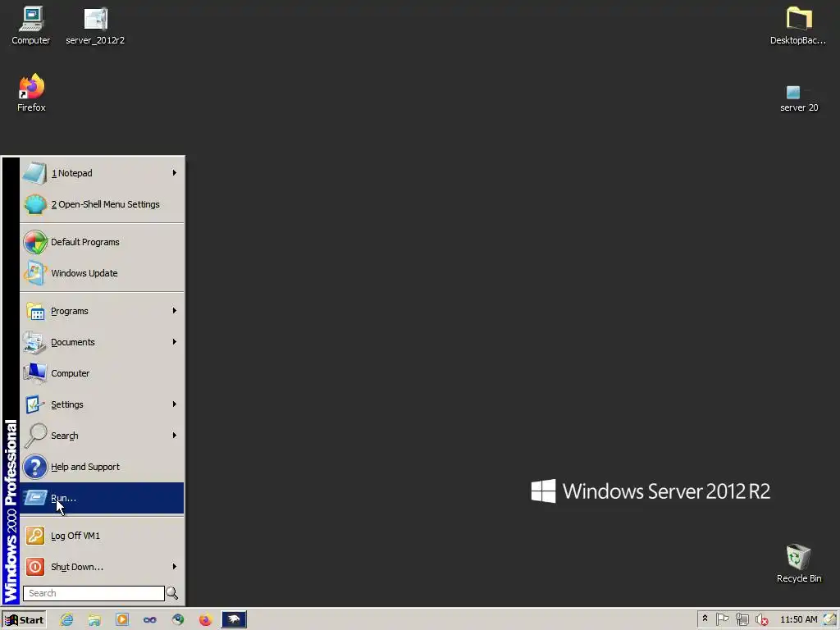The image size is (840, 630).
Task: Select the Firefox desktop shortcut
Action: pyautogui.click(x=31, y=93)
